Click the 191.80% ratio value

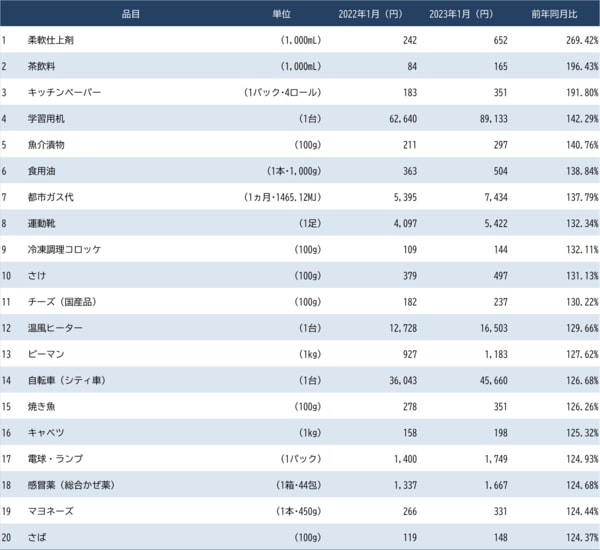pyautogui.click(x=582, y=92)
